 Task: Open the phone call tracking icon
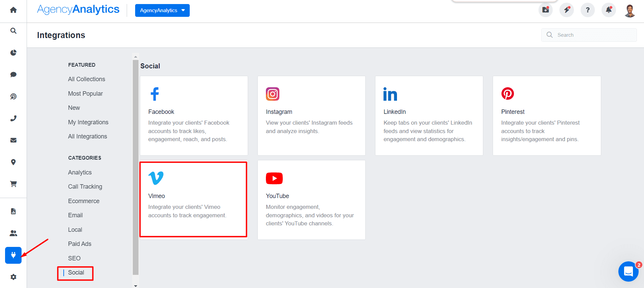coord(13,118)
